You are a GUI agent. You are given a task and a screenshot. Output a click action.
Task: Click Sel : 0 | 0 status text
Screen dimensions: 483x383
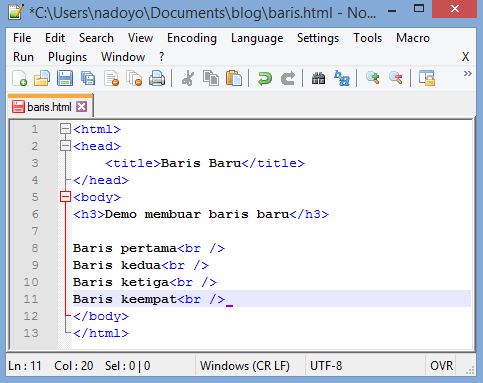coord(128,366)
